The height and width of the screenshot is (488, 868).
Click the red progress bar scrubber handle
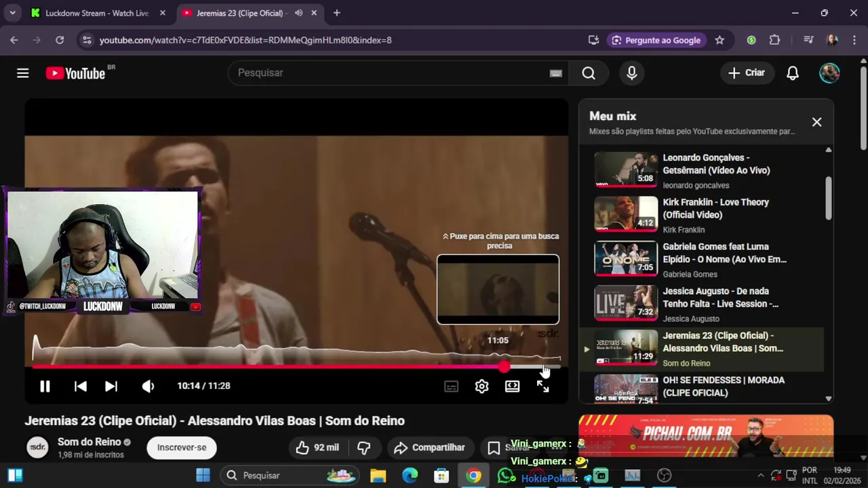[x=504, y=367]
